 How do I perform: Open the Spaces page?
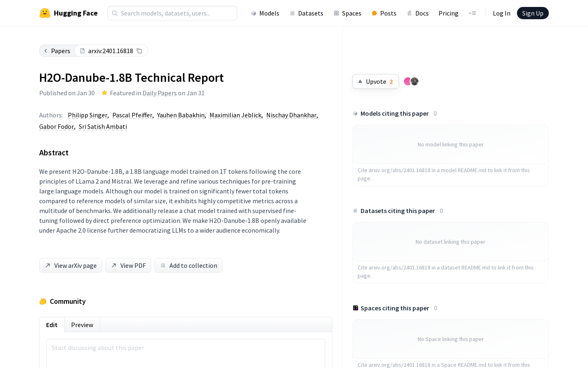pos(347,13)
